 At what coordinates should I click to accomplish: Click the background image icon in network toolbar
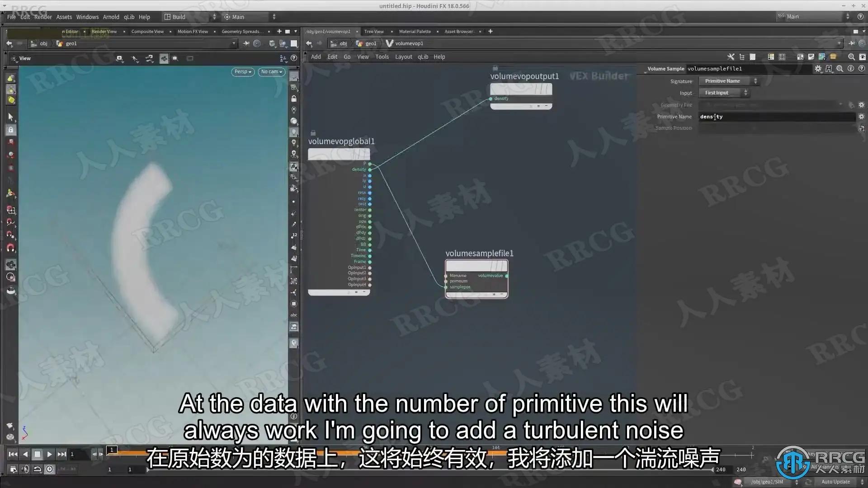(822, 57)
